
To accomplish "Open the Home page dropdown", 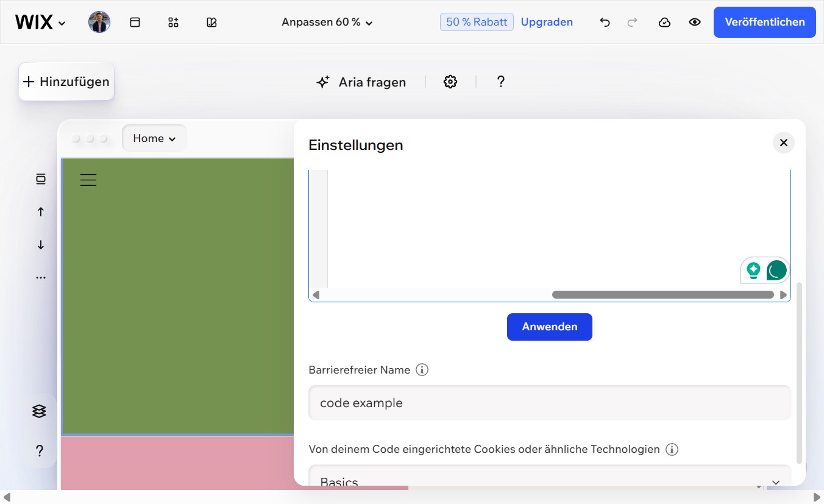I will tap(154, 138).
